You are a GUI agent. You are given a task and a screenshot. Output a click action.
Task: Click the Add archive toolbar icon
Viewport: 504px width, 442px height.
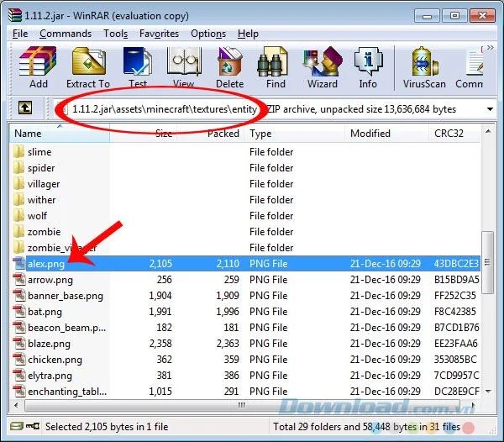click(39, 67)
